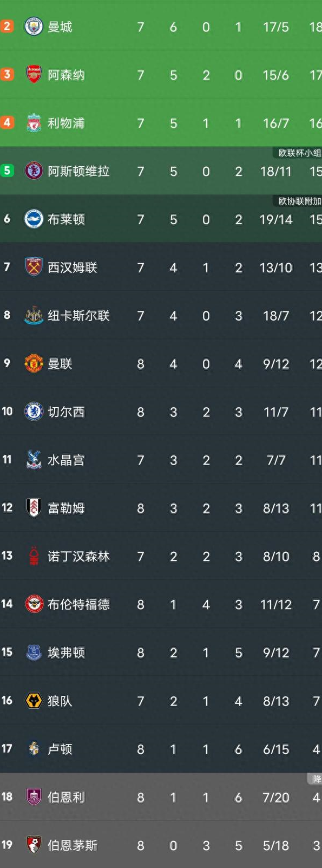
Task: Open the Chelsea club crest icon
Action: pos(34,412)
